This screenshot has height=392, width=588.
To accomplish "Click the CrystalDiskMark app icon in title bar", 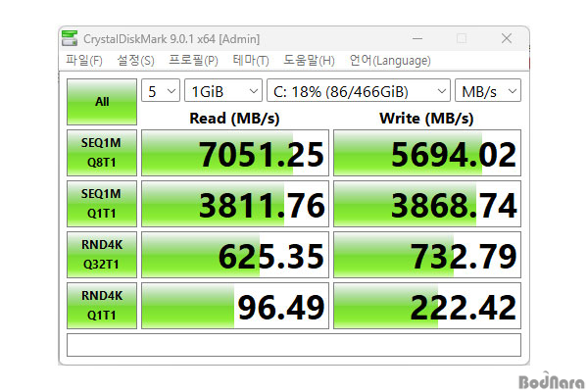I will point(69,38).
